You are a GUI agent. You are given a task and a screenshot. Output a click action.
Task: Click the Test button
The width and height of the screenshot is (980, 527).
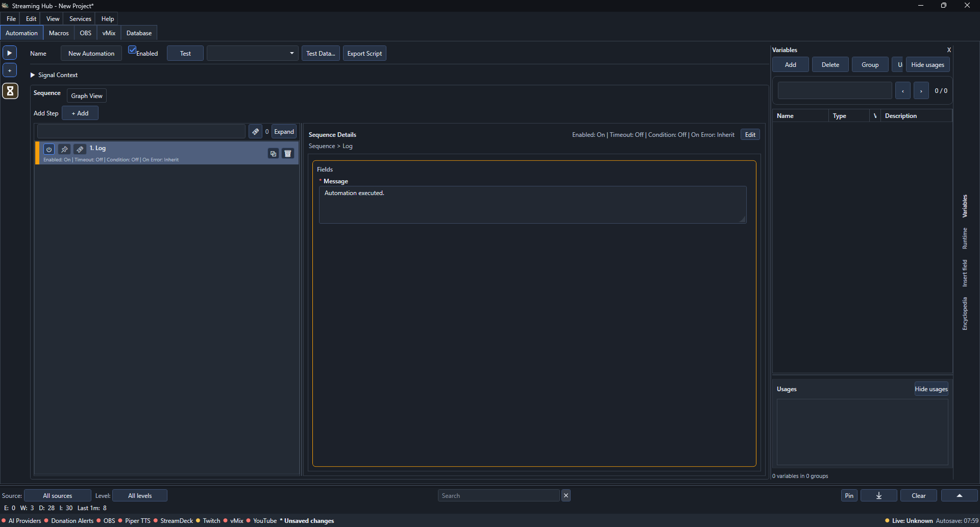point(185,53)
